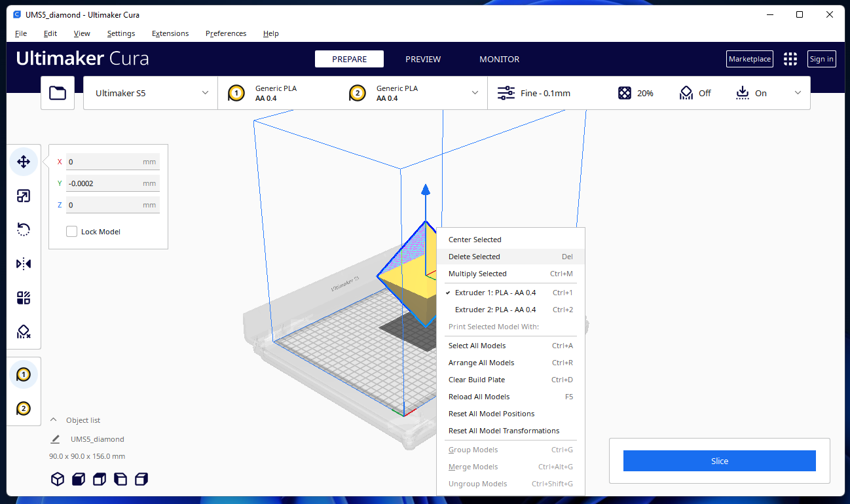This screenshot has width=850, height=504.
Task: Open the Marketplace
Action: 750,59
